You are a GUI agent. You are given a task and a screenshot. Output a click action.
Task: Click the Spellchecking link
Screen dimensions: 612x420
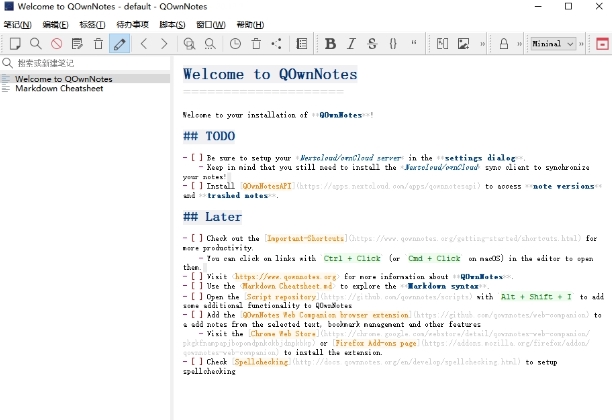pos(261,362)
